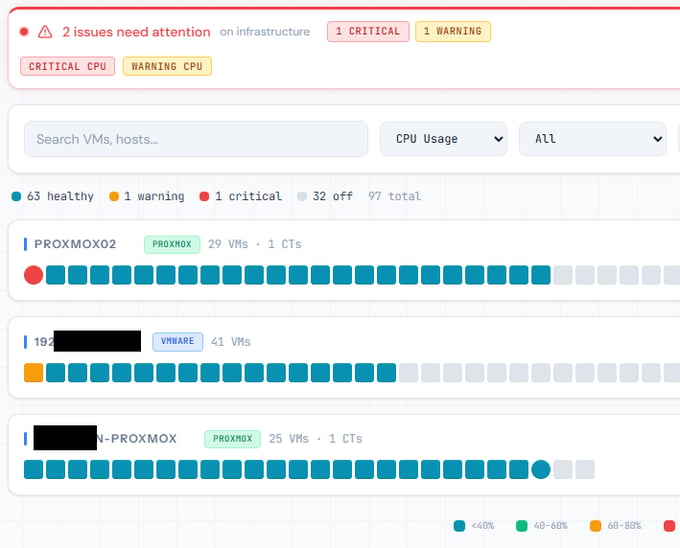Click the red status dot in alert banner

(24, 32)
